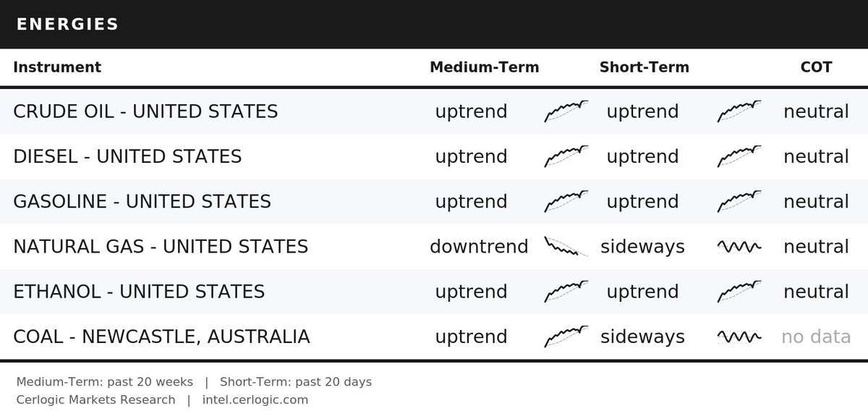Image resolution: width=868 pixels, height=419 pixels.
Task: Click Coal Newcastle medium-term uptrend sparkline
Action: coord(566,337)
